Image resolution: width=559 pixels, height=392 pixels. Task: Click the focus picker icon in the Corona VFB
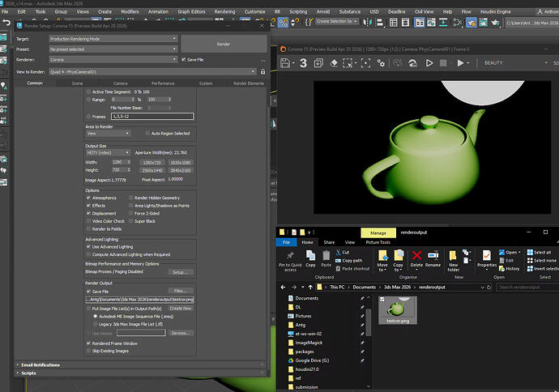365,63
